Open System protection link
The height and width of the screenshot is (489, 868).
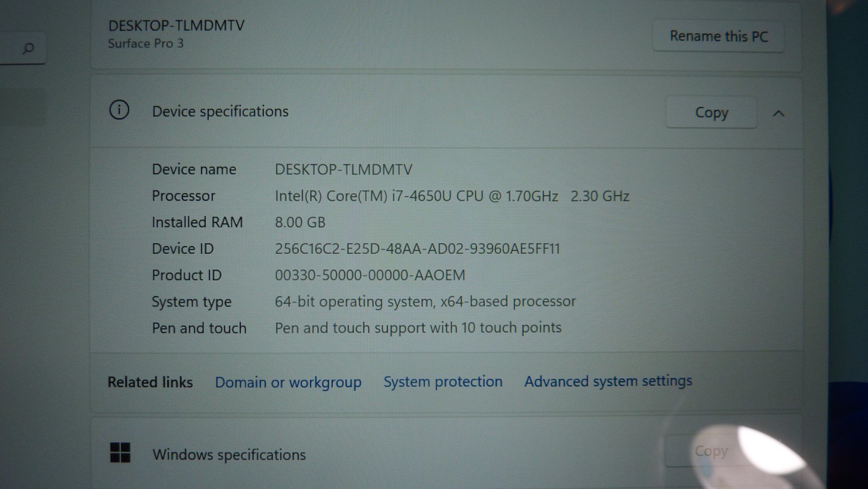[x=443, y=382]
